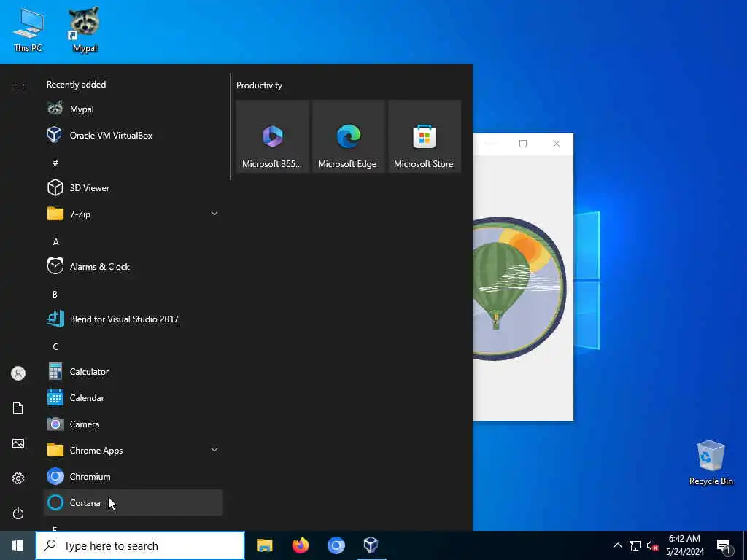Click balloon image in background window
This screenshot has height=560, width=747.
click(519, 289)
